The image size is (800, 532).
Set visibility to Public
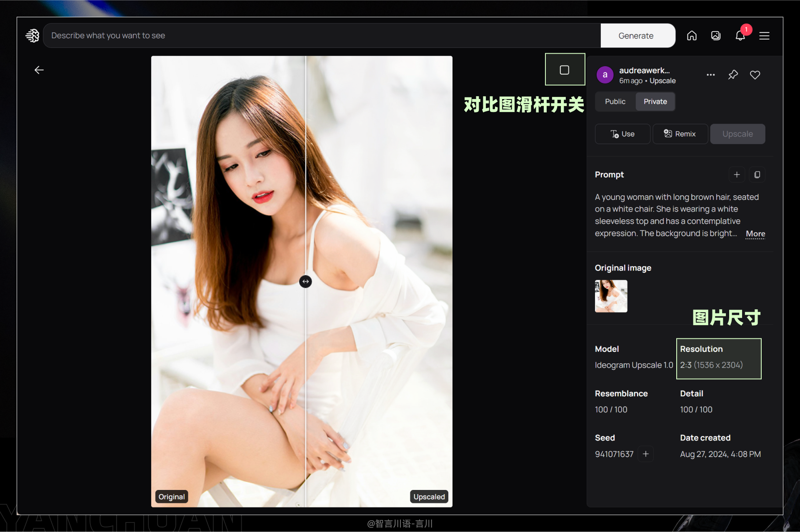615,102
